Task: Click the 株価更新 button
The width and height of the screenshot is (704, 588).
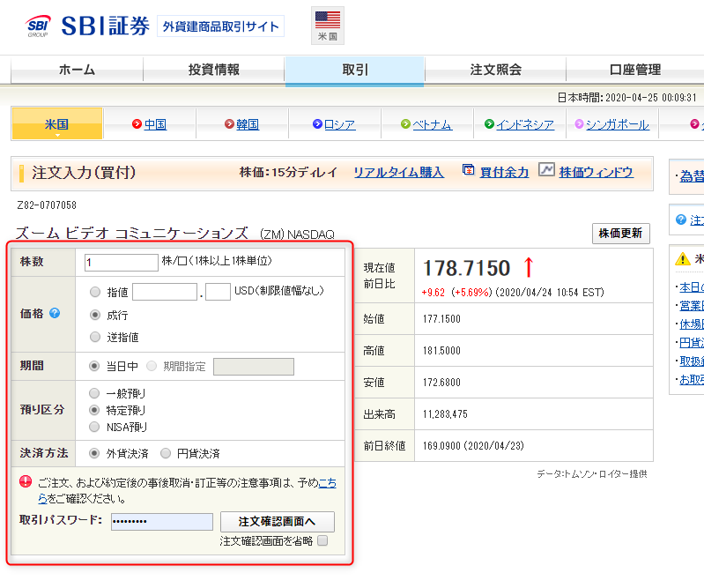Action: pos(621,233)
